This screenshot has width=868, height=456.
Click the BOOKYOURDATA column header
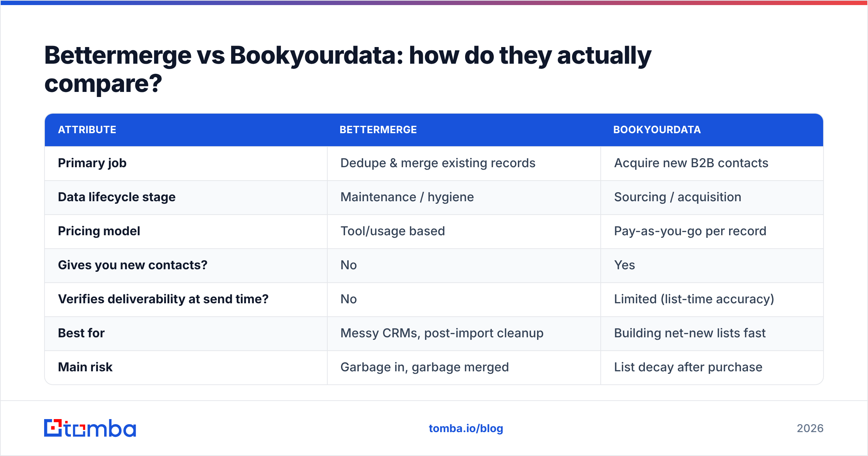point(657,130)
